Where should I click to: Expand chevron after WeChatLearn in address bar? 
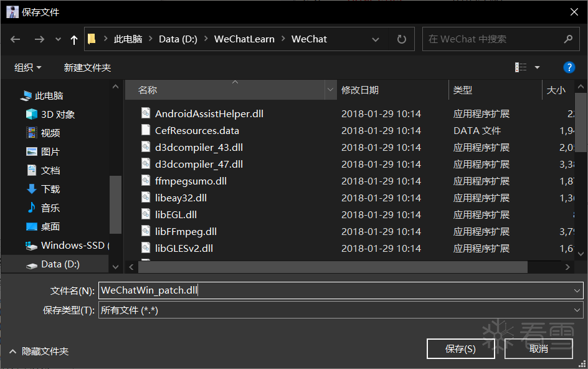pos(283,39)
